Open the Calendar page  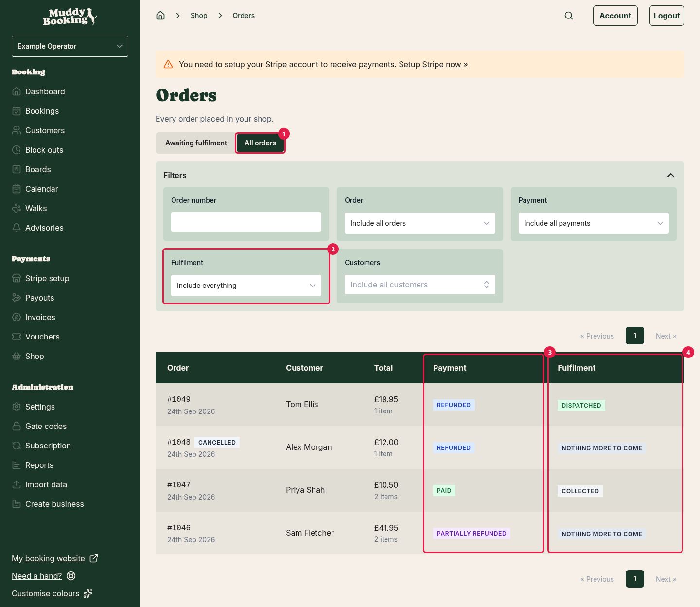coord(42,189)
